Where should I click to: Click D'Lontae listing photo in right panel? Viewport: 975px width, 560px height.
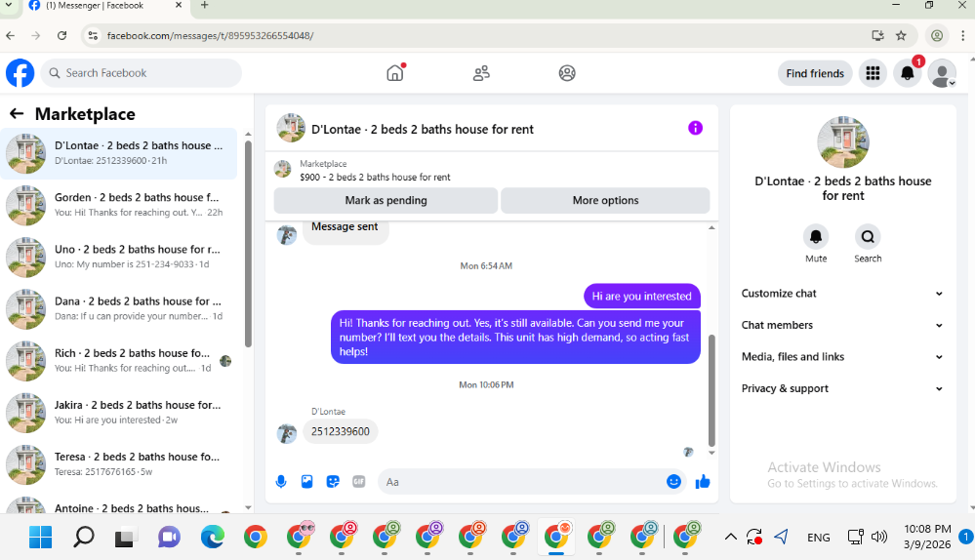coord(842,142)
